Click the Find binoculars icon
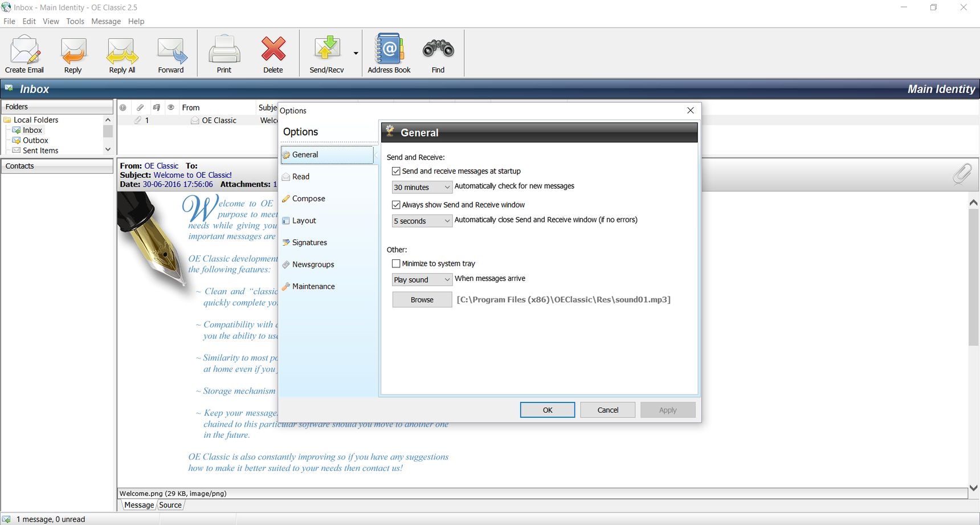 (438, 50)
